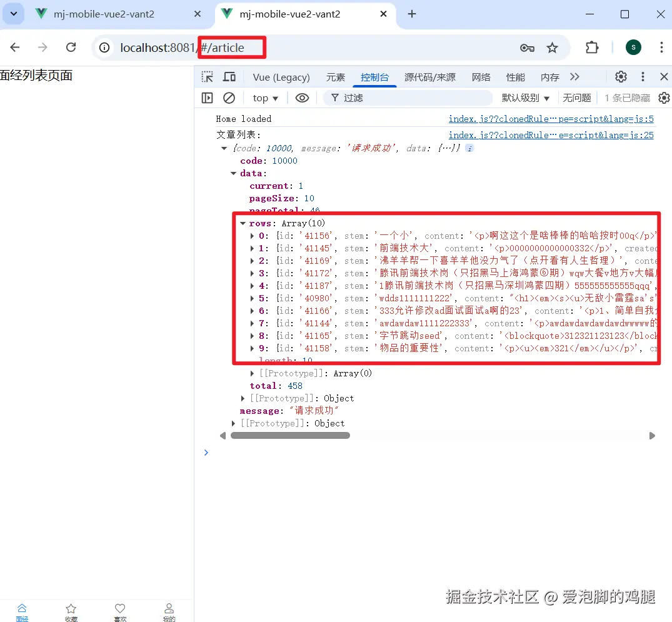
Task: Open console settings gear icon
Action: point(664,98)
